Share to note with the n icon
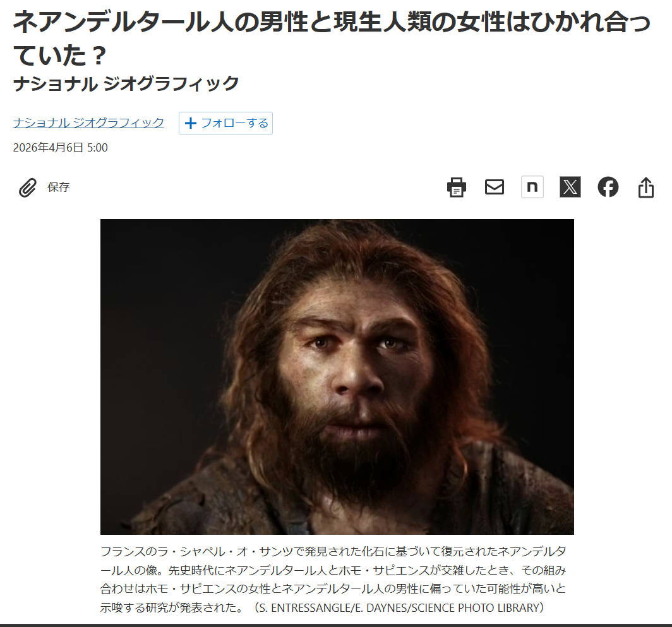 532,187
